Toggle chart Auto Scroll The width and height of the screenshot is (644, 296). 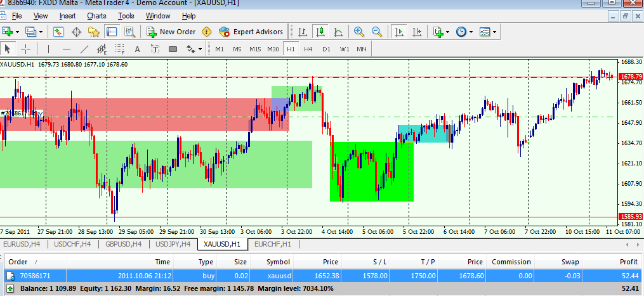[x=399, y=31]
